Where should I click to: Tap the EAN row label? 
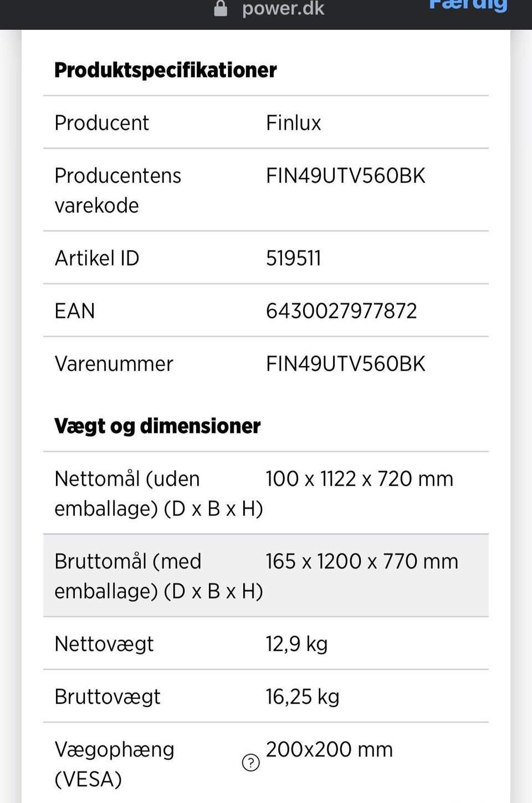(75, 311)
